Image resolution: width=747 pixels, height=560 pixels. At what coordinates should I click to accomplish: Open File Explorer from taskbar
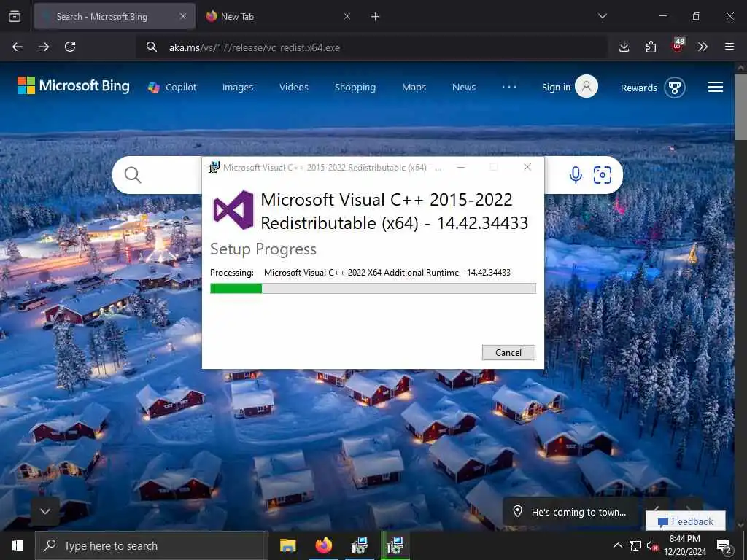[287, 545]
